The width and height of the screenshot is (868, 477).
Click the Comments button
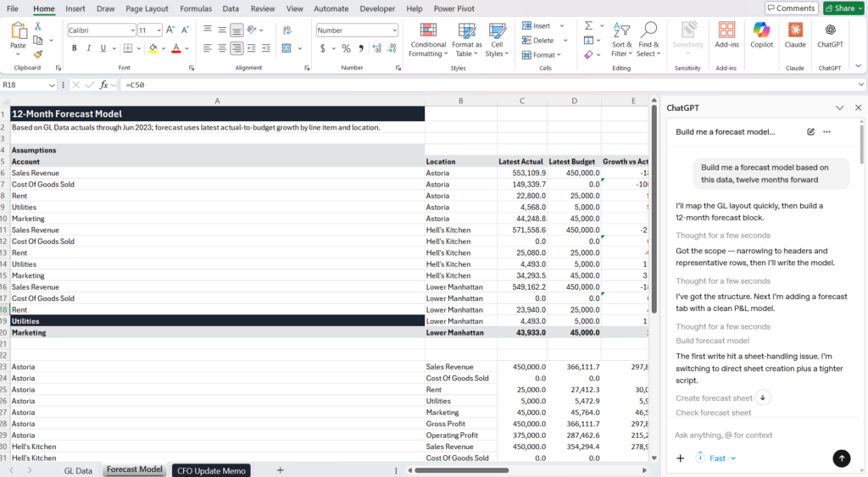click(791, 8)
